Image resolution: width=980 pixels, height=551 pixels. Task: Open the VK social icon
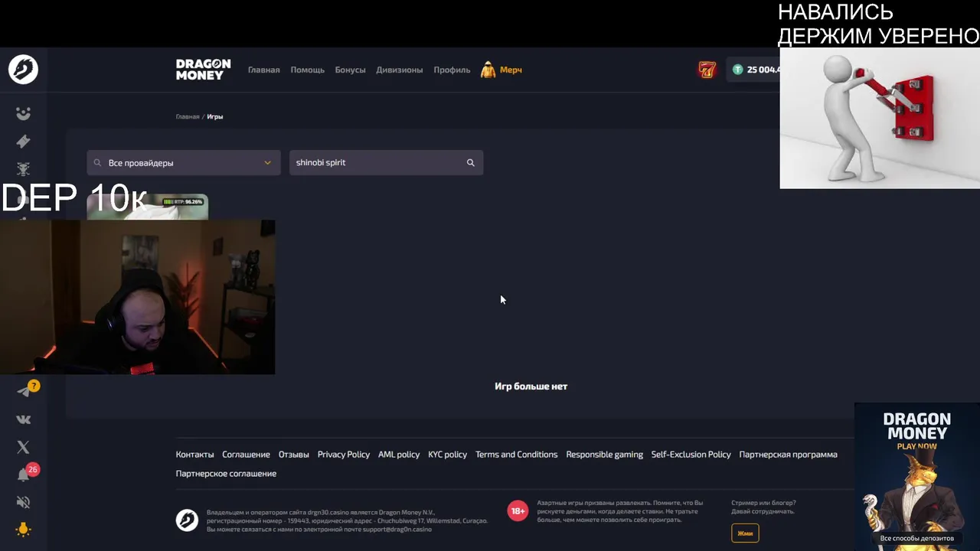tap(24, 419)
